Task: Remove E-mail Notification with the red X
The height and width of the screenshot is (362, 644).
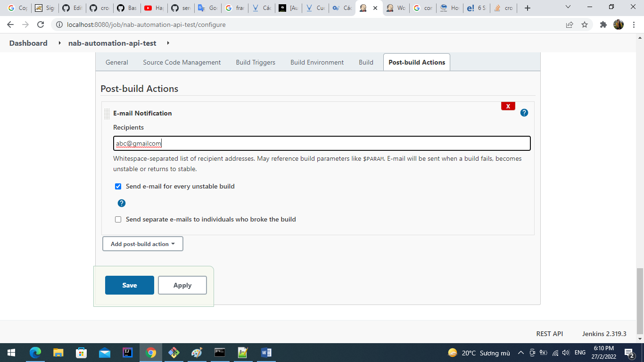Action: (x=508, y=106)
